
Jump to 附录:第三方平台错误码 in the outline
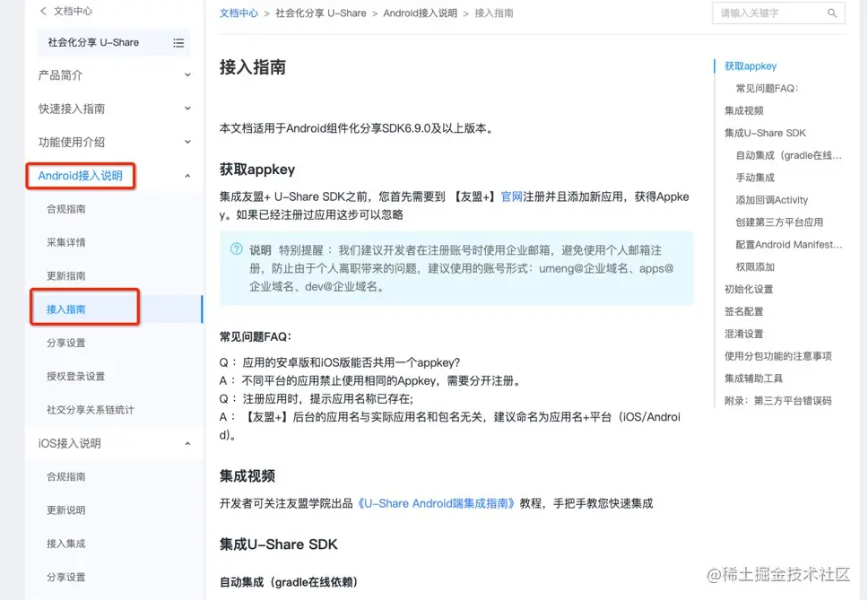click(x=777, y=400)
